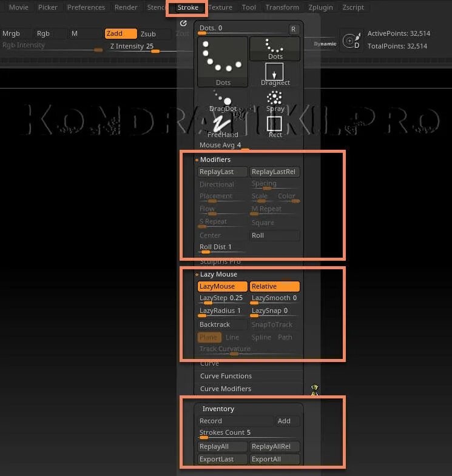Adjust the Dots 0 slider at top
Image resolution: width=452 pixels, height=476 pixels.
click(242, 29)
